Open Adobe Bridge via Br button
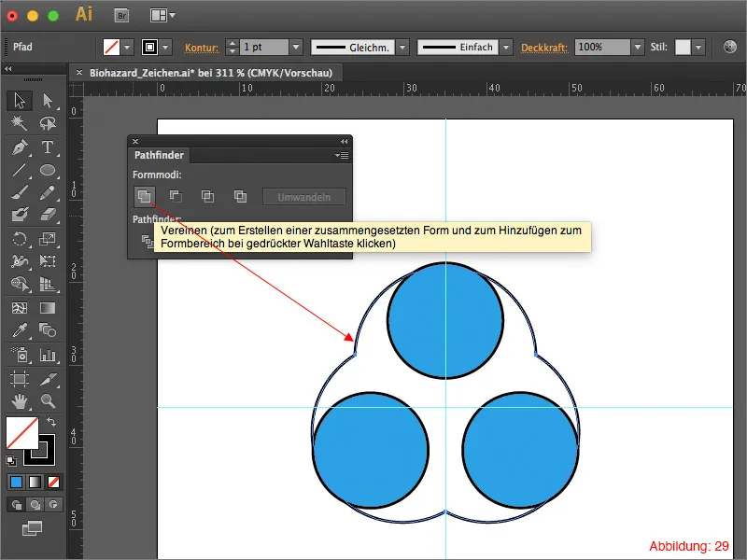Image resolution: width=747 pixels, height=560 pixels. pos(122,16)
